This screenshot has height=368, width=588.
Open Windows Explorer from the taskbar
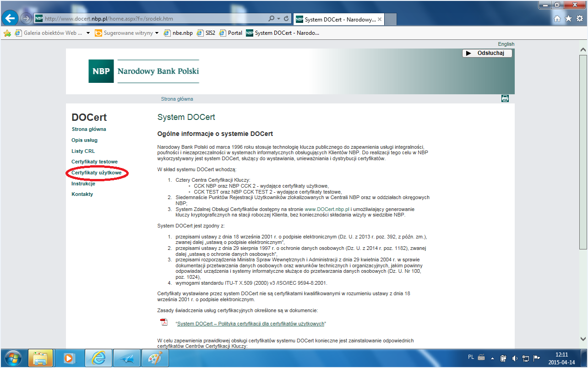tap(41, 358)
